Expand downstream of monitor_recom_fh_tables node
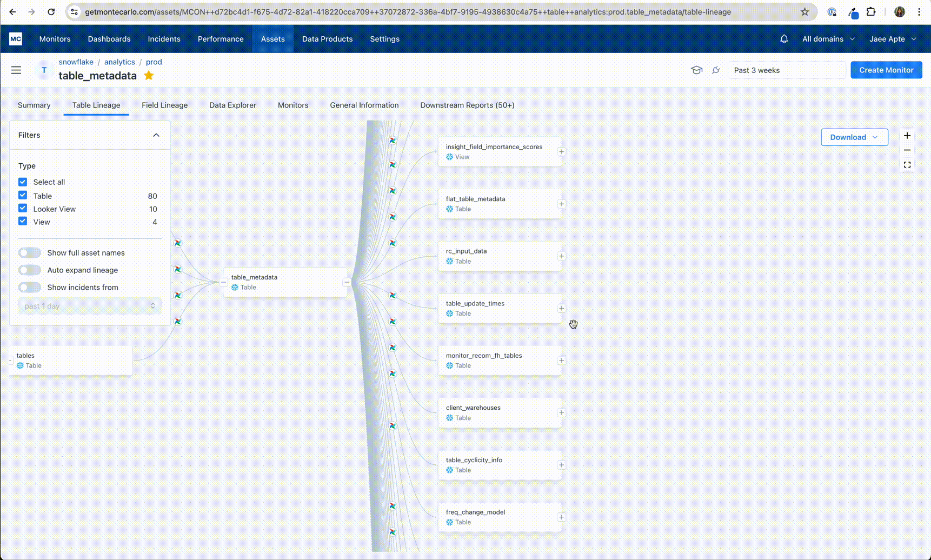 (562, 361)
